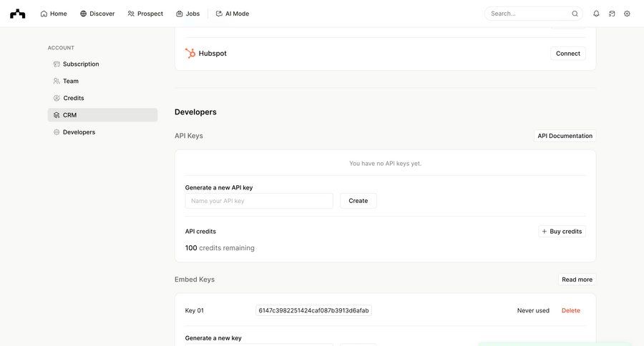This screenshot has height=346, width=644.
Task: Click the Prospect people icon
Action: click(x=131, y=14)
